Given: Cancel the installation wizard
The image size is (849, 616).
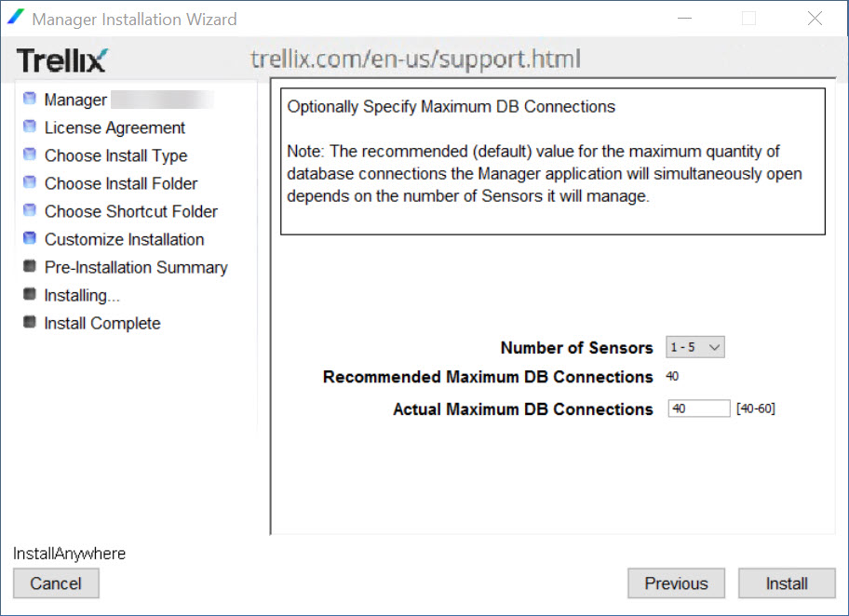Looking at the screenshot, I should [56, 583].
